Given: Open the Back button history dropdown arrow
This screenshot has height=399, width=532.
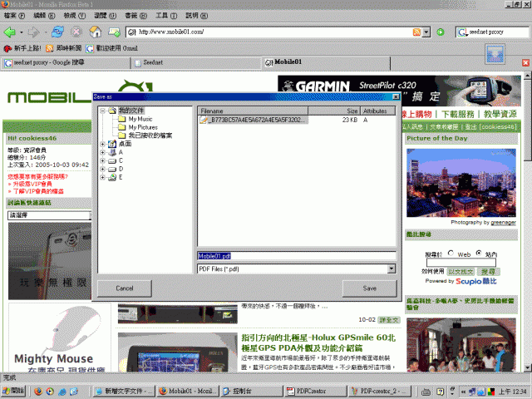Looking at the screenshot, I should (22, 32).
